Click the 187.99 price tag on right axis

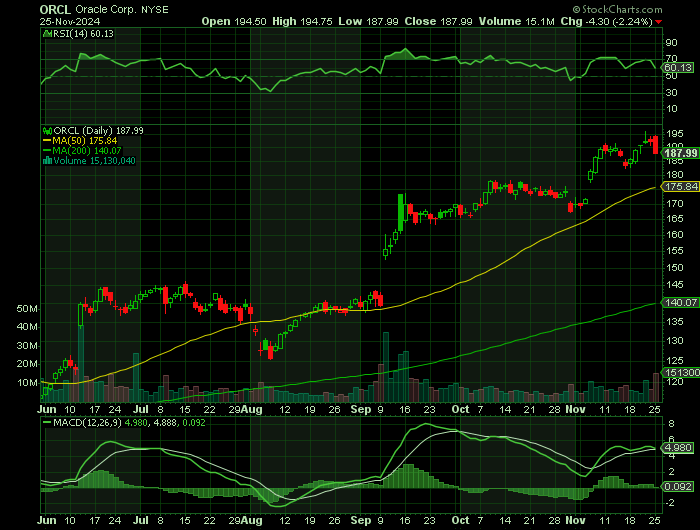pyautogui.click(x=681, y=154)
